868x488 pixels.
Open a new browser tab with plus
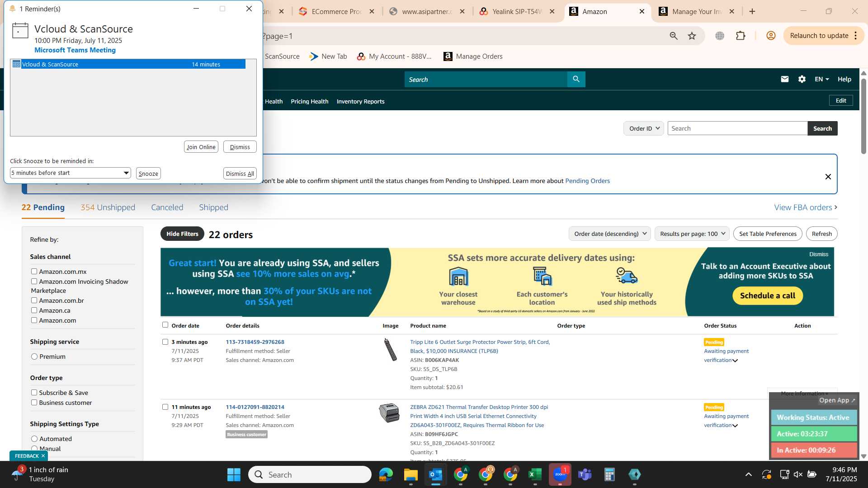point(752,11)
